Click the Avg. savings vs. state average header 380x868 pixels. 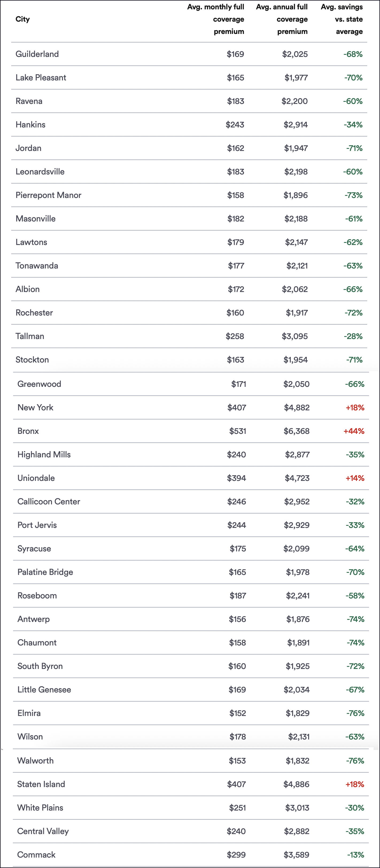[342, 19]
